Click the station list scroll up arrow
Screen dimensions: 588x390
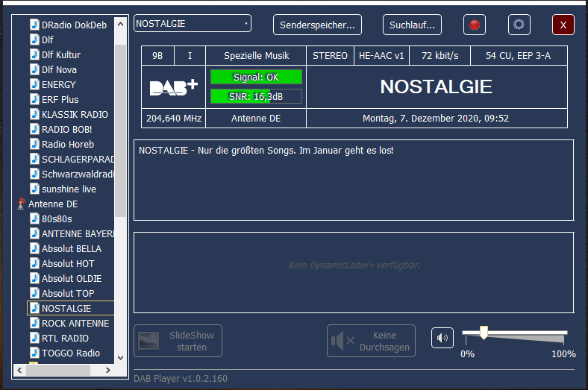pyautogui.click(x=120, y=24)
